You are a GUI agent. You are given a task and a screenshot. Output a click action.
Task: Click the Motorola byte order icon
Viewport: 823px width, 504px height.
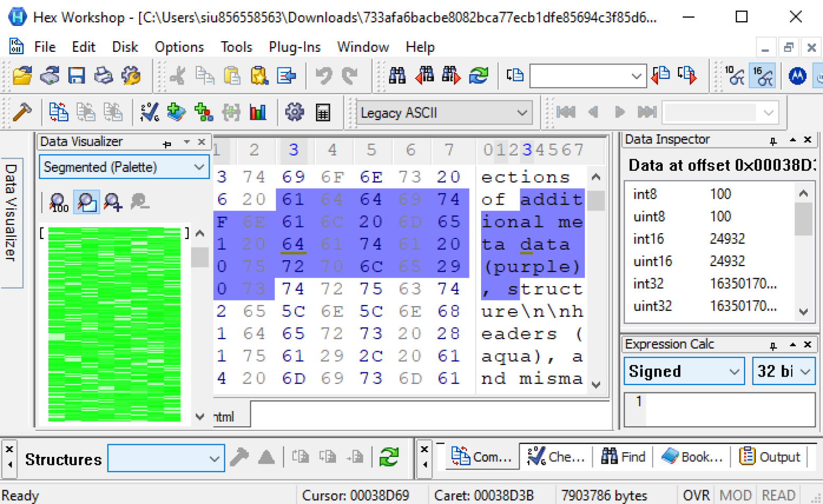point(798,76)
